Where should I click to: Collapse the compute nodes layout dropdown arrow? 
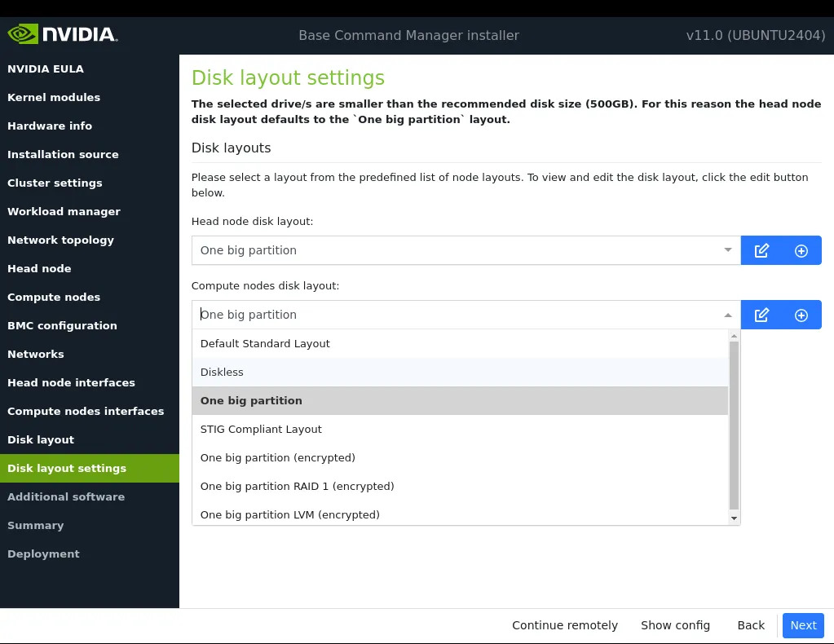click(728, 315)
